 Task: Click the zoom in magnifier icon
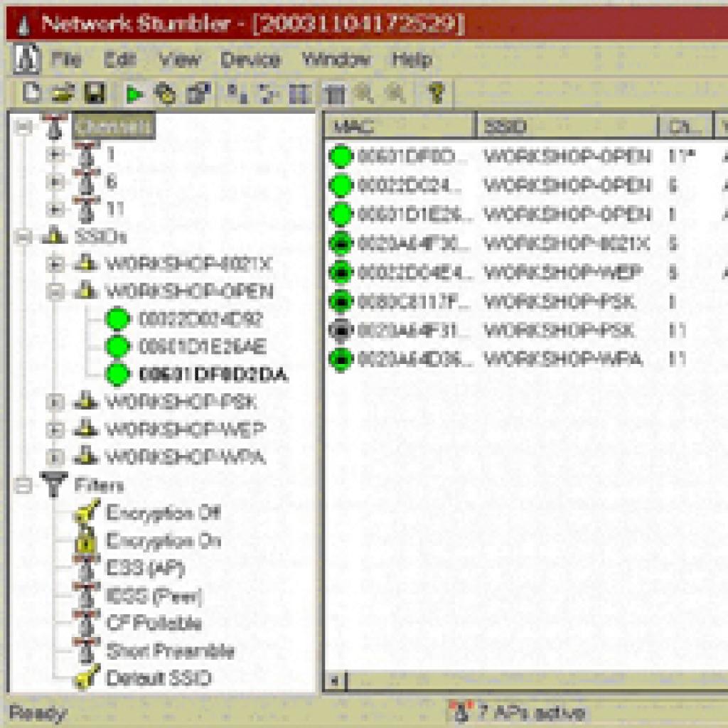(363, 93)
